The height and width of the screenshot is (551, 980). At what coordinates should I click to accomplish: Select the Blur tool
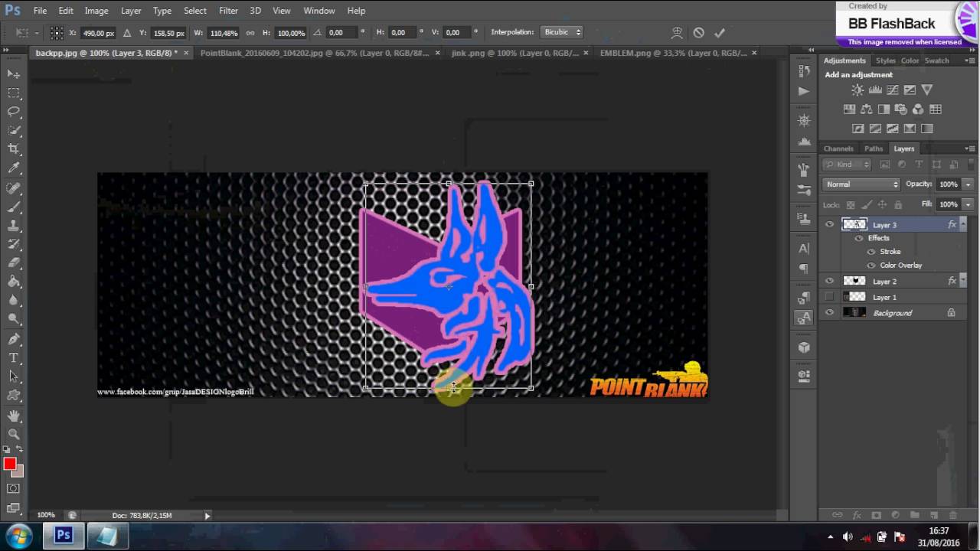14,301
